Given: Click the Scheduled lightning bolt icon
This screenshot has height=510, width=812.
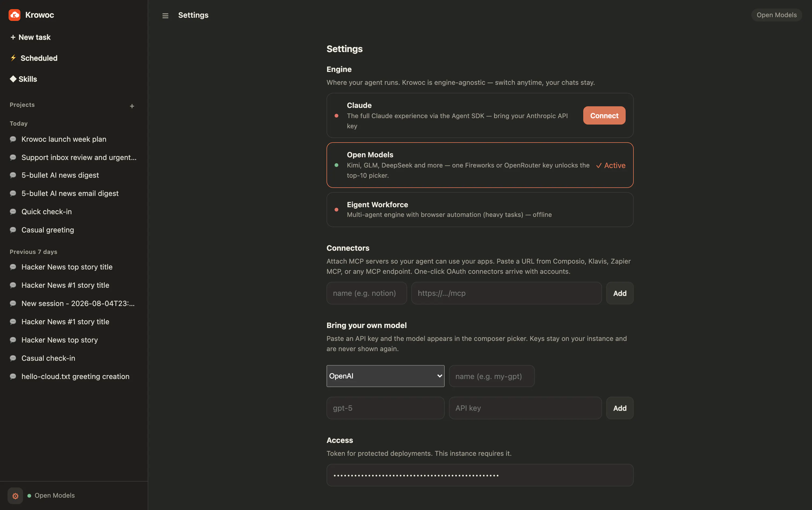Looking at the screenshot, I should [13, 58].
